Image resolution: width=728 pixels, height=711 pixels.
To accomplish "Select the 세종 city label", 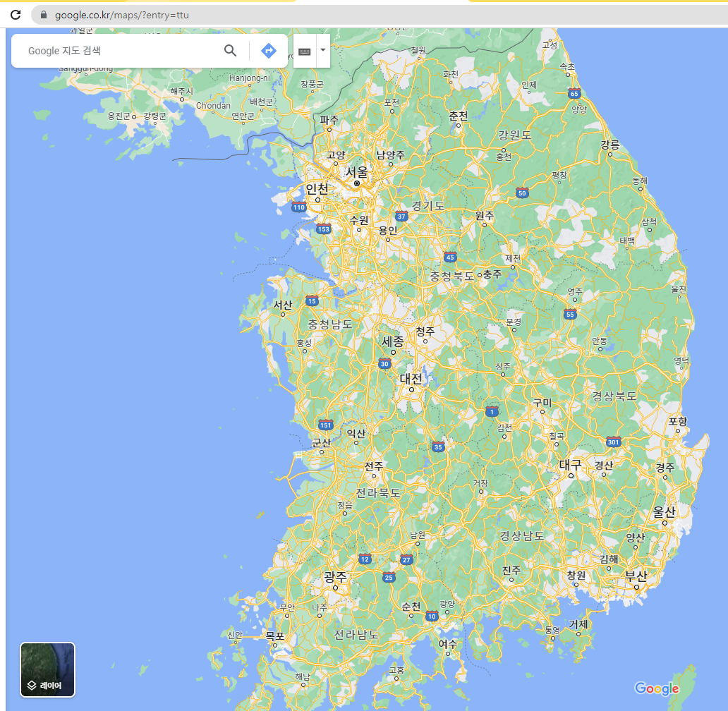I will (x=393, y=341).
